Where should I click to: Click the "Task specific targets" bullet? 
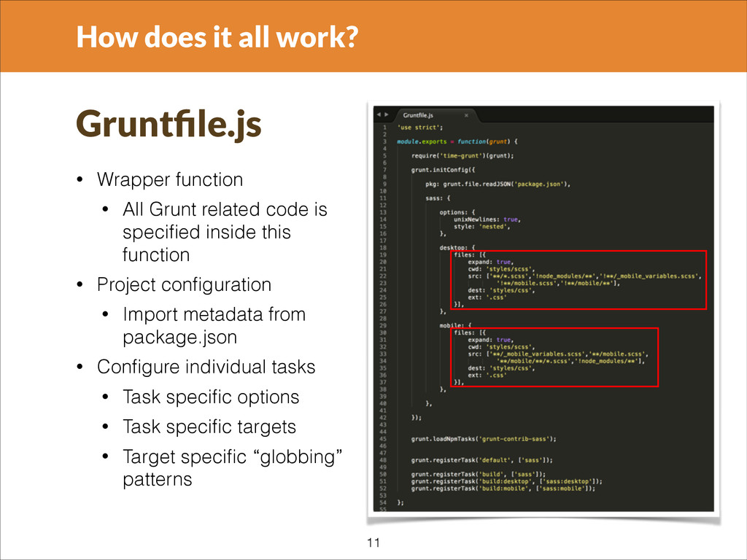[x=209, y=427]
